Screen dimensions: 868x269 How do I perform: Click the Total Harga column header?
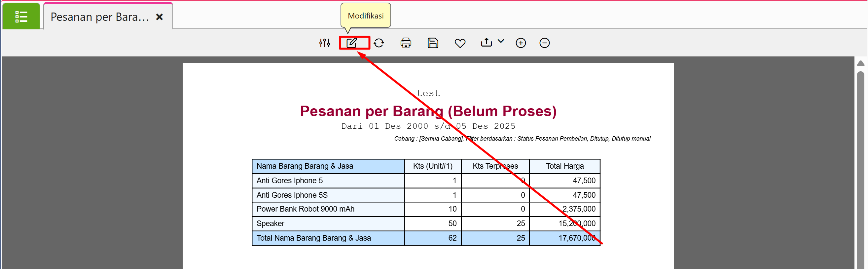564,166
